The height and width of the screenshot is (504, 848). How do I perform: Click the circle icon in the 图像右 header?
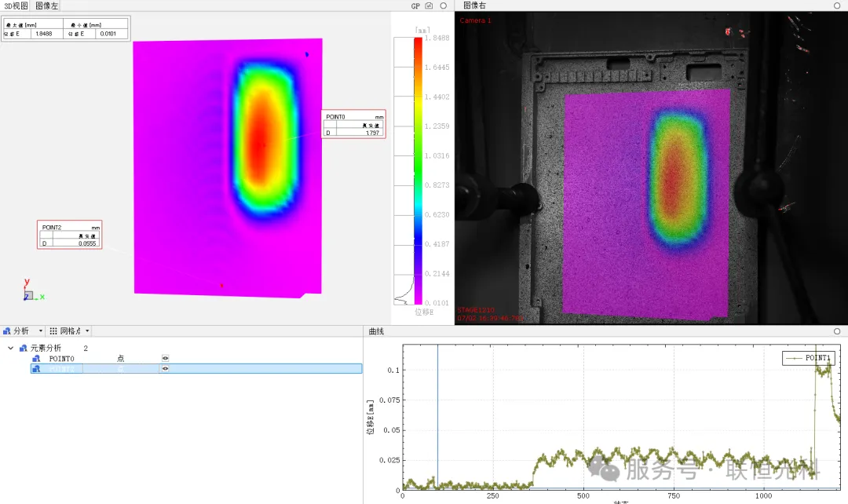[x=837, y=5]
